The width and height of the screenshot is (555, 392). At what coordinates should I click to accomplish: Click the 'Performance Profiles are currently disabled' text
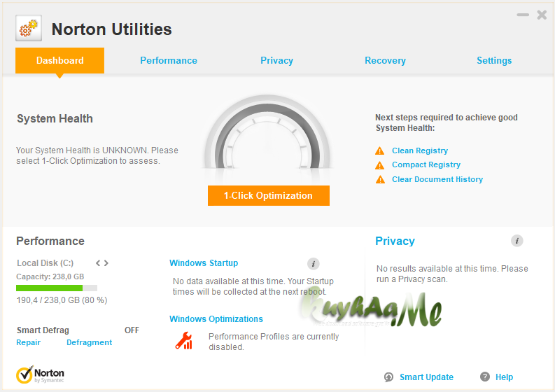click(x=273, y=342)
